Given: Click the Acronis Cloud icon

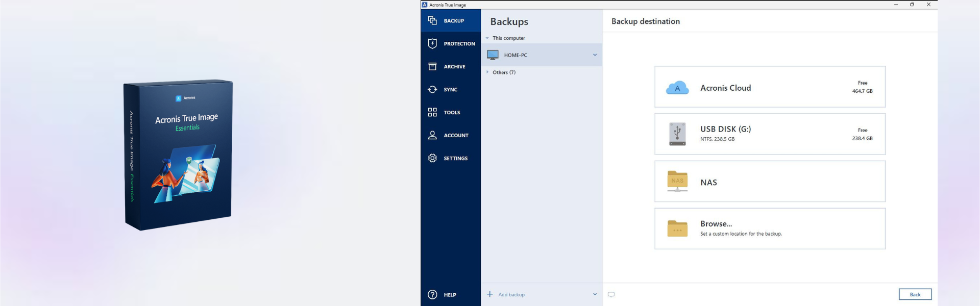Looking at the screenshot, I should (x=677, y=88).
